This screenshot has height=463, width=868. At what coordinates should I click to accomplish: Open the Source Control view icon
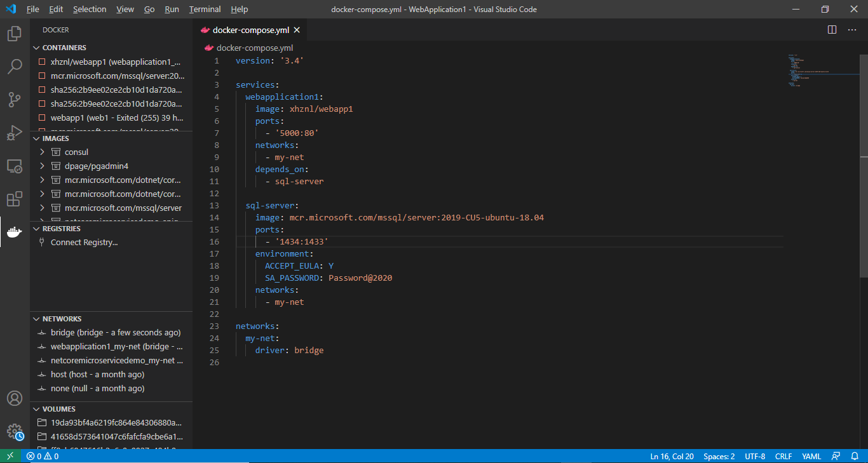click(15, 100)
